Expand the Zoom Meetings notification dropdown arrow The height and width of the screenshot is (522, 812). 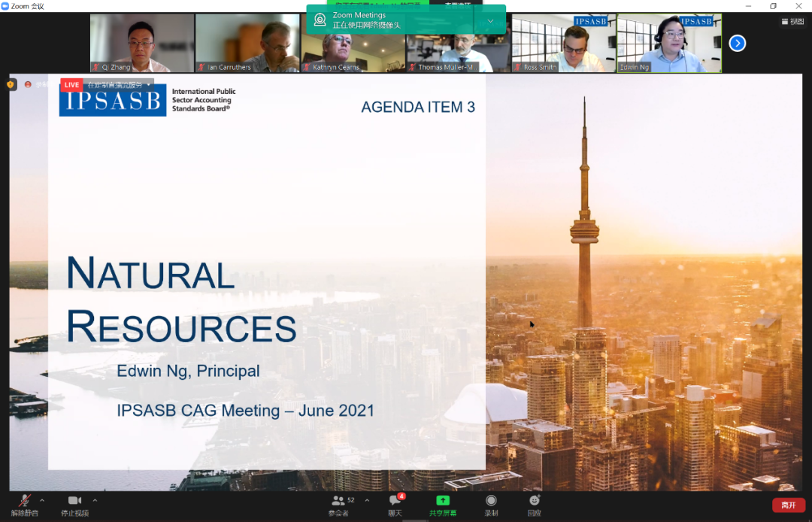click(490, 21)
